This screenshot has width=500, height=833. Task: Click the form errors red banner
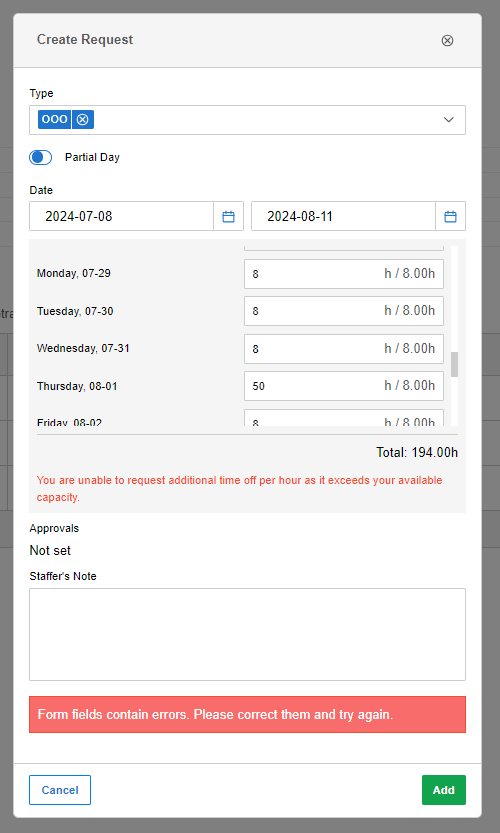click(248, 715)
